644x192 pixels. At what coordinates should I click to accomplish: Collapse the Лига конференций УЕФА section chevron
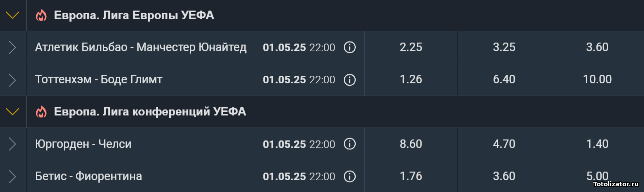12,112
